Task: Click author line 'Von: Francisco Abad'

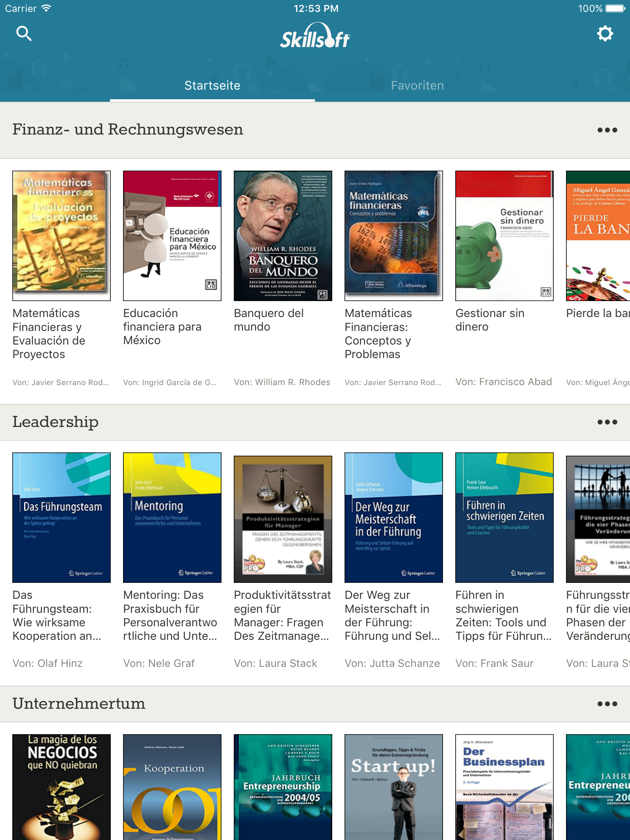Action: (x=504, y=382)
